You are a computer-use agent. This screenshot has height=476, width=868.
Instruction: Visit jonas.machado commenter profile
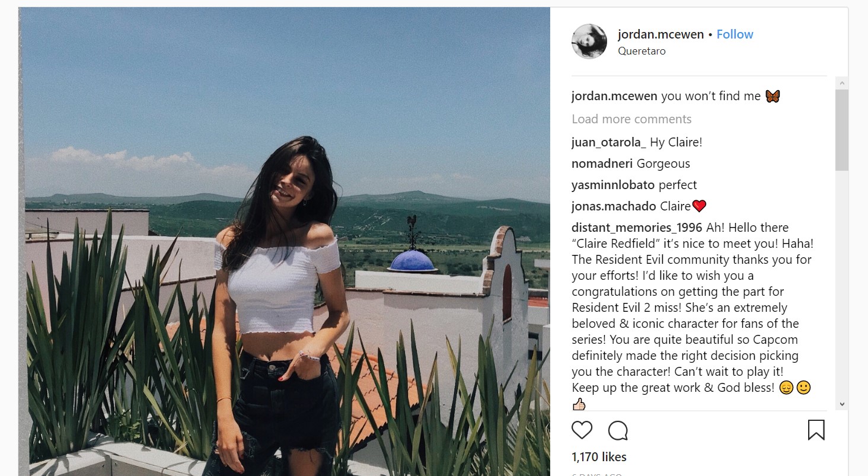614,206
